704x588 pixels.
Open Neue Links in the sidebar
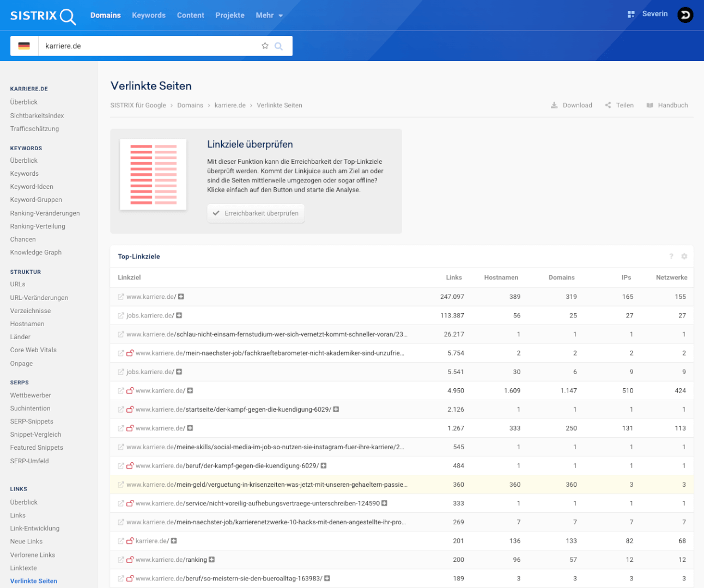click(x=26, y=542)
